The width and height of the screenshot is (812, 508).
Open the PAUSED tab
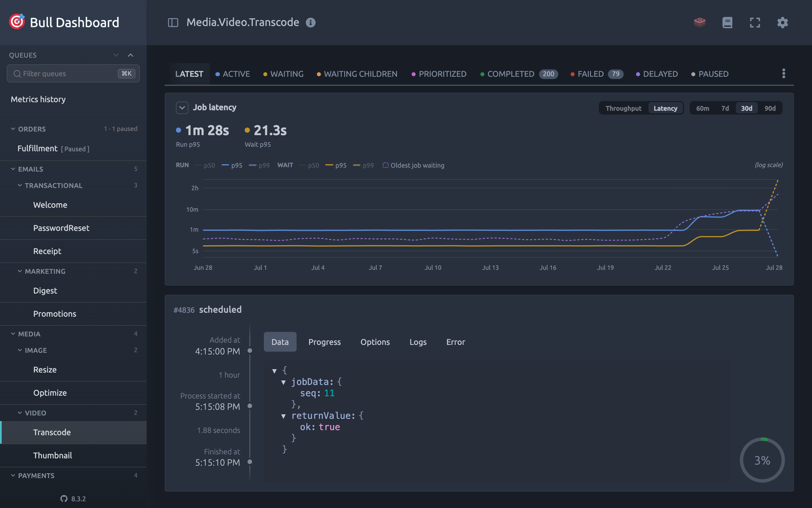coord(710,74)
